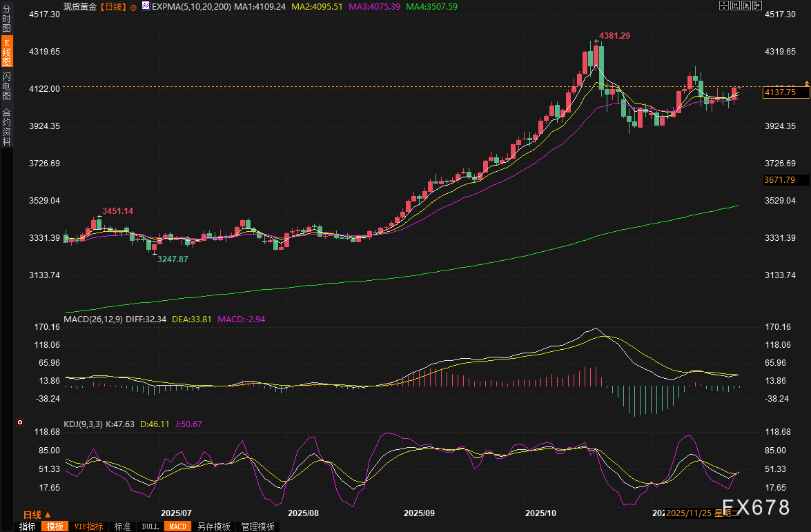Screen dimensions: 811x532
Task: Click the KDJ(9,3,3) indicator label
Action: coord(83,424)
